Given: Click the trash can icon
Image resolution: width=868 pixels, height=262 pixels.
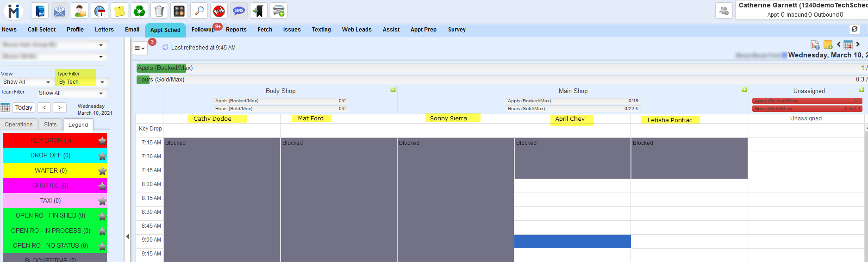Looking at the screenshot, I should [159, 11].
